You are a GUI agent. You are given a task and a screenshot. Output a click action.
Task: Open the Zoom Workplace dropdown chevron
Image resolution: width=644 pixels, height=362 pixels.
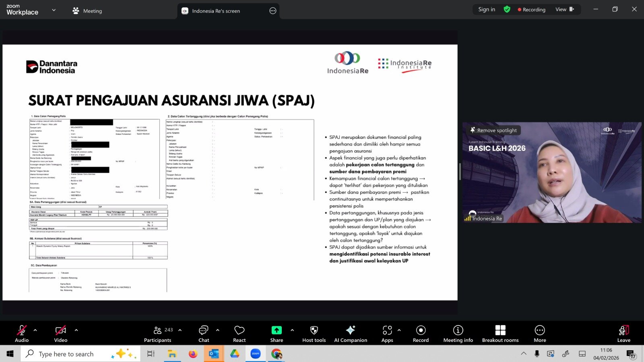pyautogui.click(x=54, y=10)
